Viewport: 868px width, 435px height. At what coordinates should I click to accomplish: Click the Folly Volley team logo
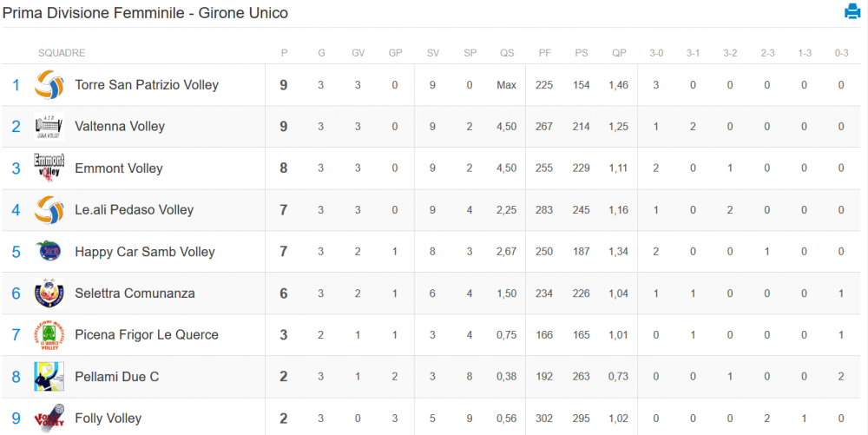click(49, 419)
